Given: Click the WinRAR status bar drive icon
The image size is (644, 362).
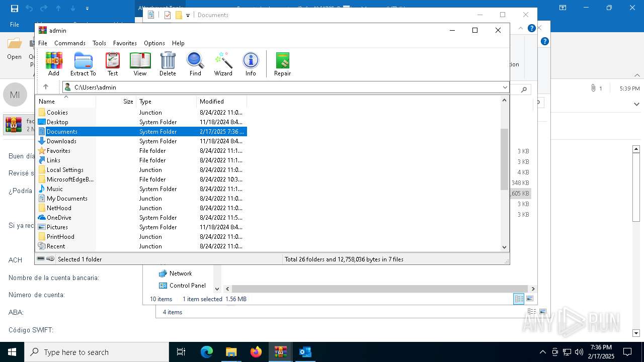Looking at the screenshot, I should click(x=41, y=259).
